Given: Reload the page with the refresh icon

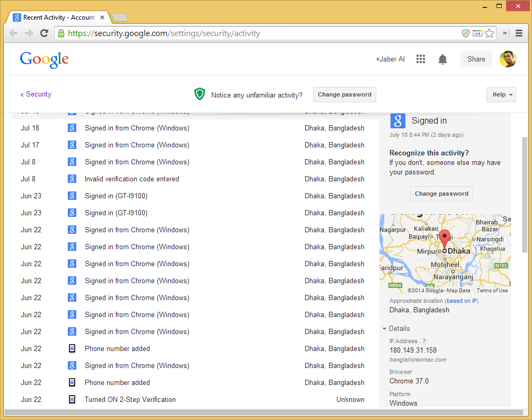Looking at the screenshot, I should [x=45, y=33].
